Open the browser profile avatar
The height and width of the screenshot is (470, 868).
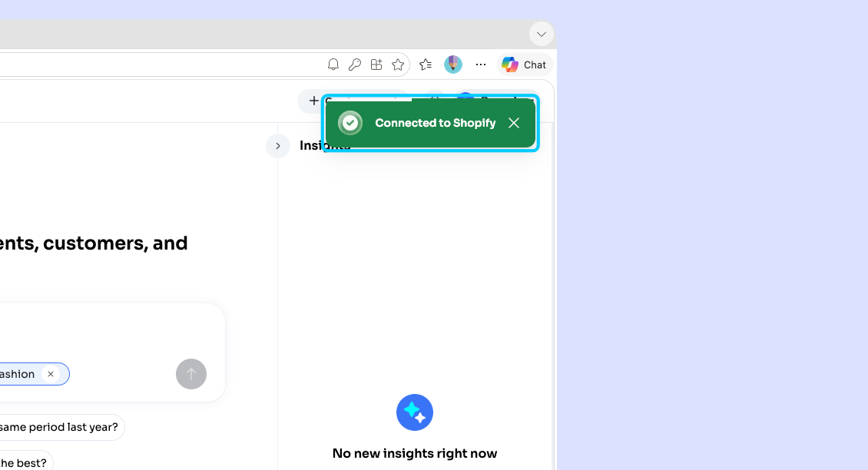coord(453,65)
